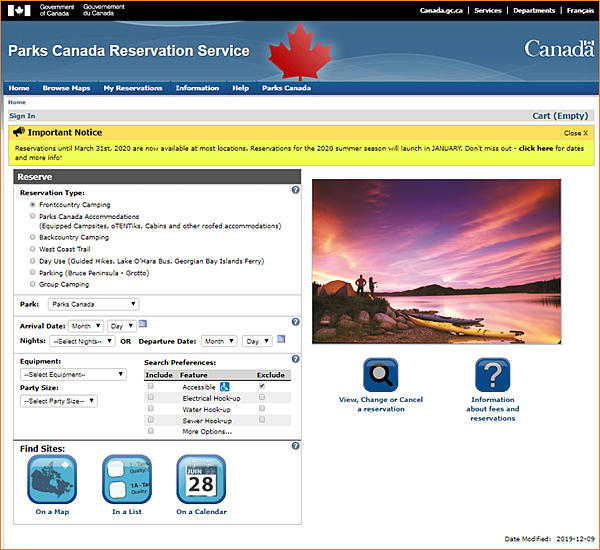This screenshot has height=550, width=600.
Task: Click the wheelchair Accessible feature icon
Action: click(225, 387)
